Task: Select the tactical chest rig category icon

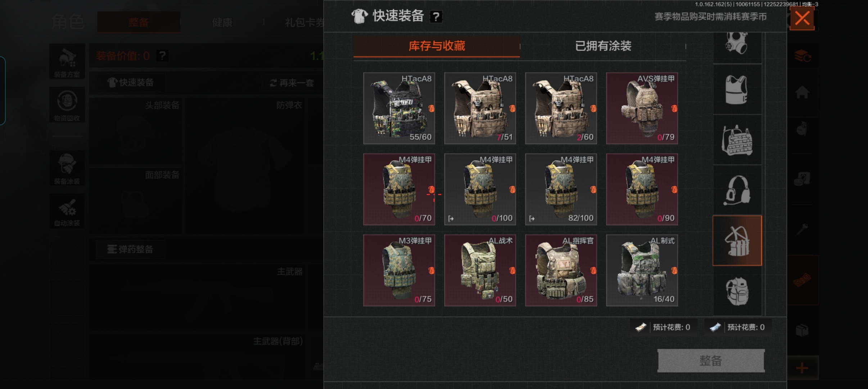Action: click(737, 140)
